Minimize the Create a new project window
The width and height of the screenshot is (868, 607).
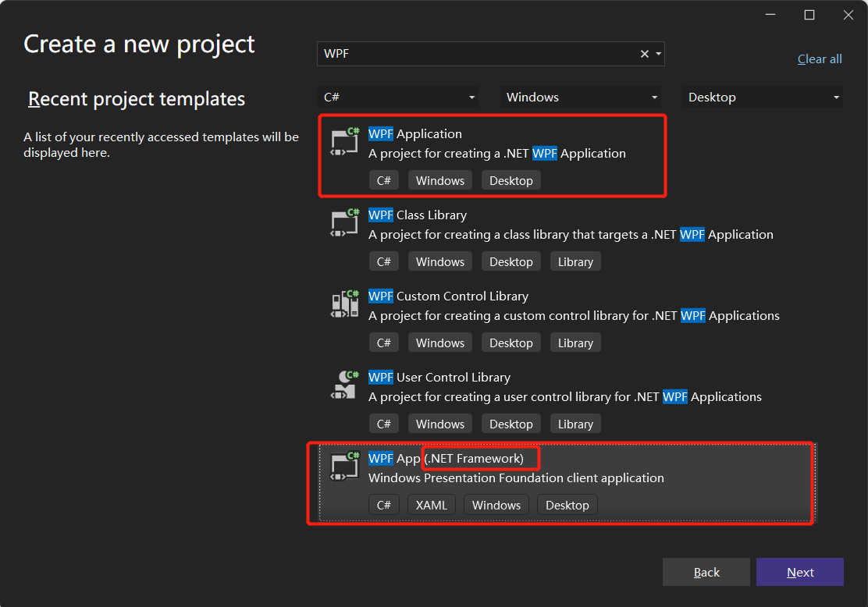pos(770,15)
